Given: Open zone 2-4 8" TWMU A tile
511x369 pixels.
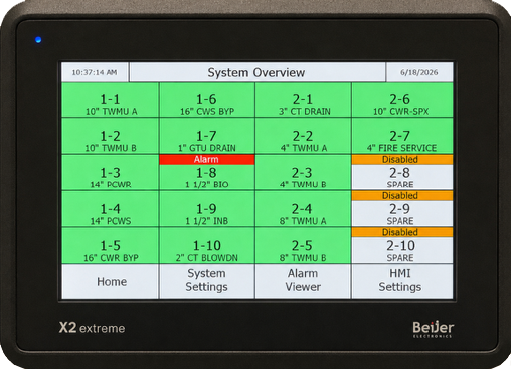Looking at the screenshot, I should [303, 209].
